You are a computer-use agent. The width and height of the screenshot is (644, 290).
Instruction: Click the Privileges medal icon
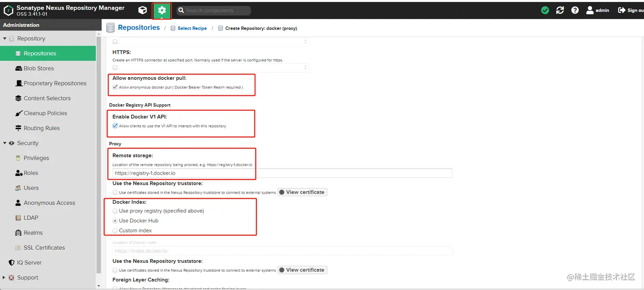18,158
